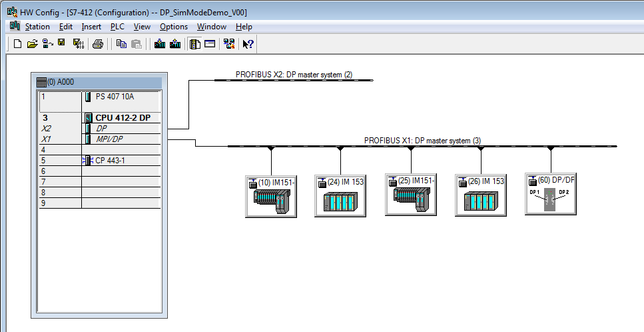Image resolution: width=644 pixels, height=332 pixels.
Task: Click the New station toolbar icon
Action: [x=18, y=44]
